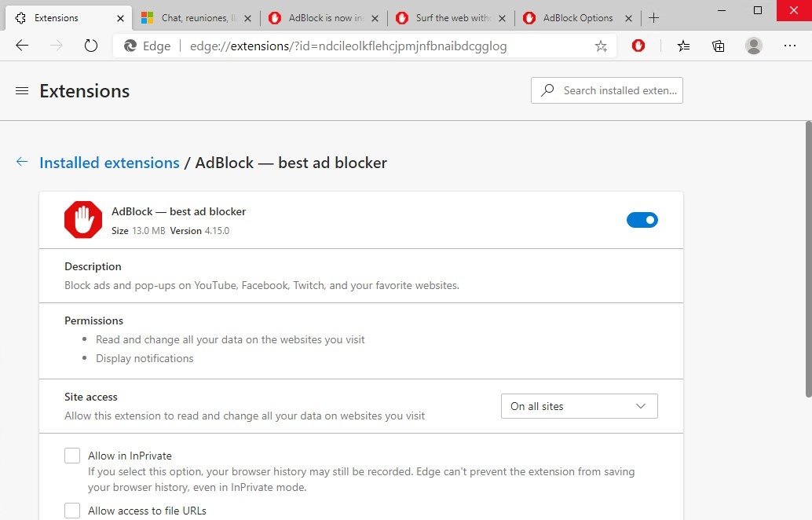
Task: Maximize the browser window
Action: click(758, 10)
